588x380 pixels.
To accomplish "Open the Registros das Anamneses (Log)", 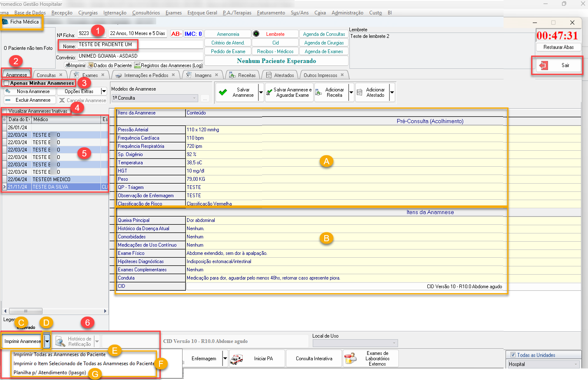I will 169,65.
